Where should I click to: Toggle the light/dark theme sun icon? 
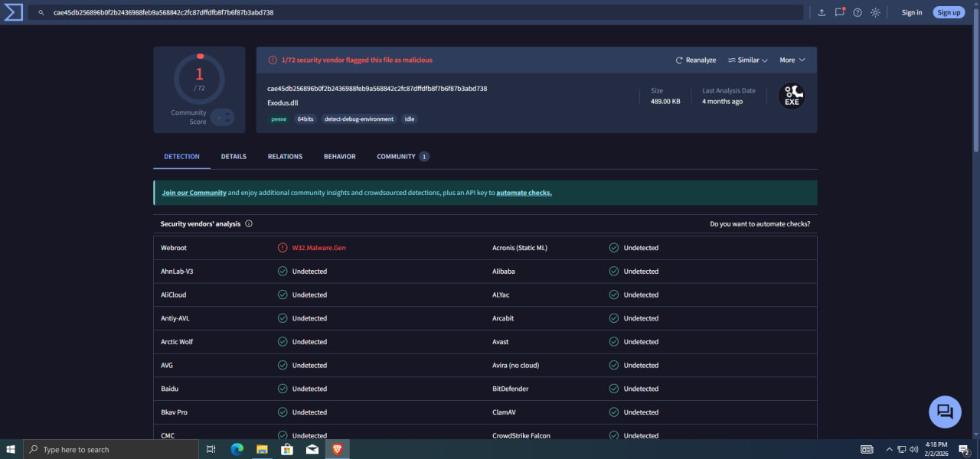875,12
